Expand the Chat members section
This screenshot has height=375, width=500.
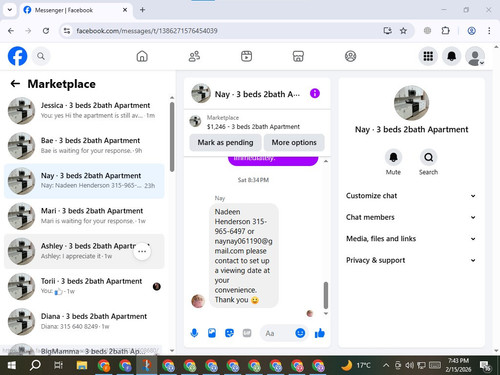pos(411,217)
